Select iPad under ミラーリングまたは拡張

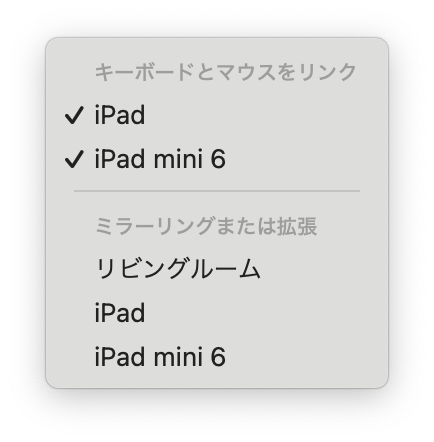pyautogui.click(x=217, y=313)
